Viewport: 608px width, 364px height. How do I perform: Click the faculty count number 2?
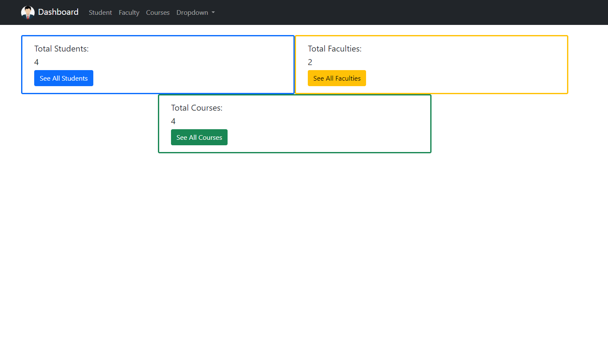[309, 62]
